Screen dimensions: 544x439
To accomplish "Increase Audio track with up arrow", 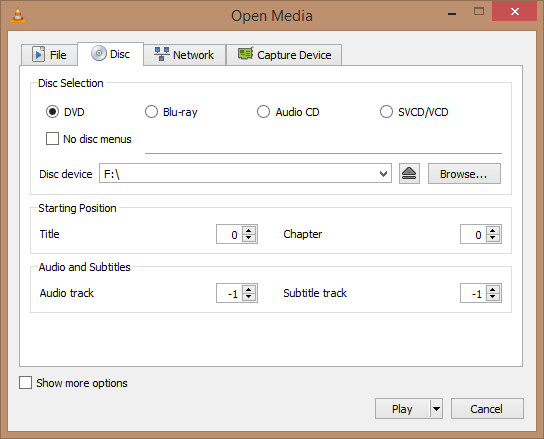I will pos(249,289).
